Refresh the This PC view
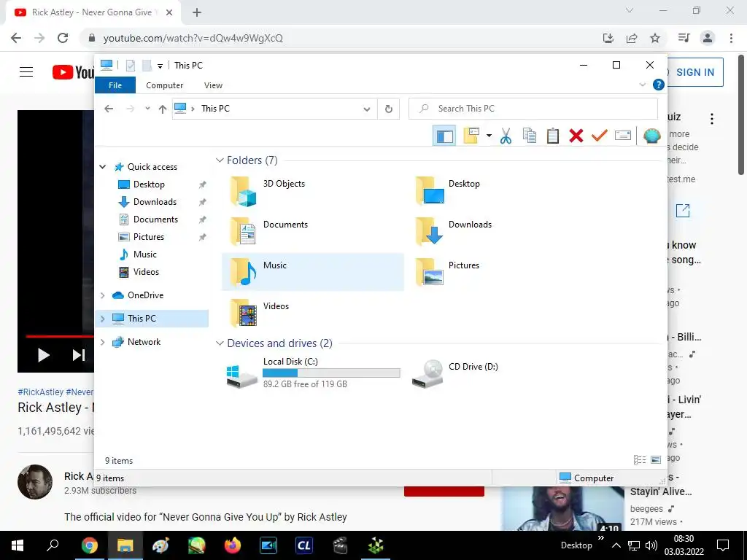Viewport: 747px width, 560px height. pyautogui.click(x=389, y=109)
